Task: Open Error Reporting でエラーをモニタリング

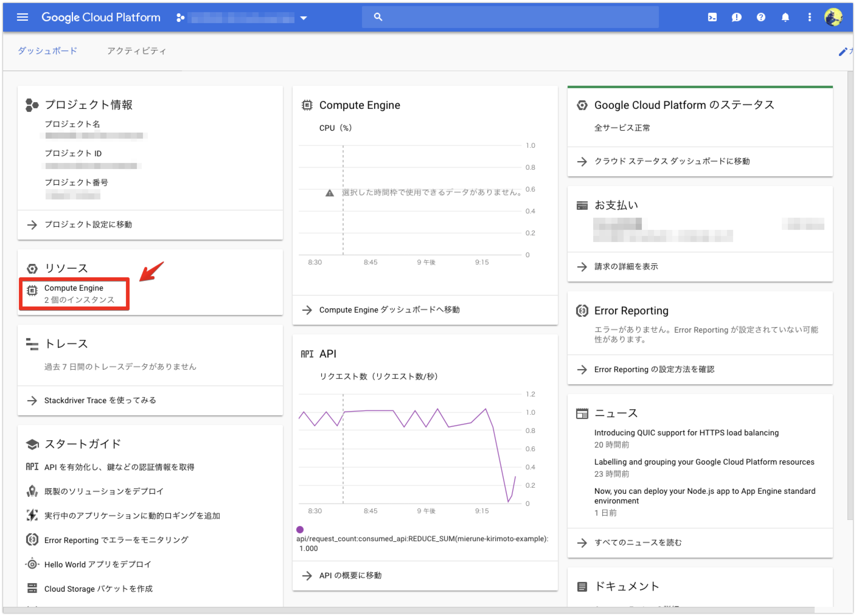Action: [116, 540]
